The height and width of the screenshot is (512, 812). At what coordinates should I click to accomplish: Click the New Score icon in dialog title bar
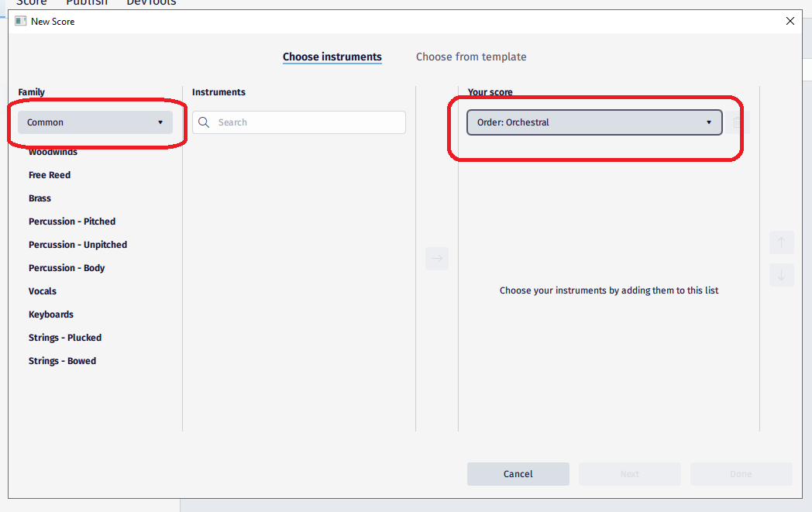click(x=19, y=21)
